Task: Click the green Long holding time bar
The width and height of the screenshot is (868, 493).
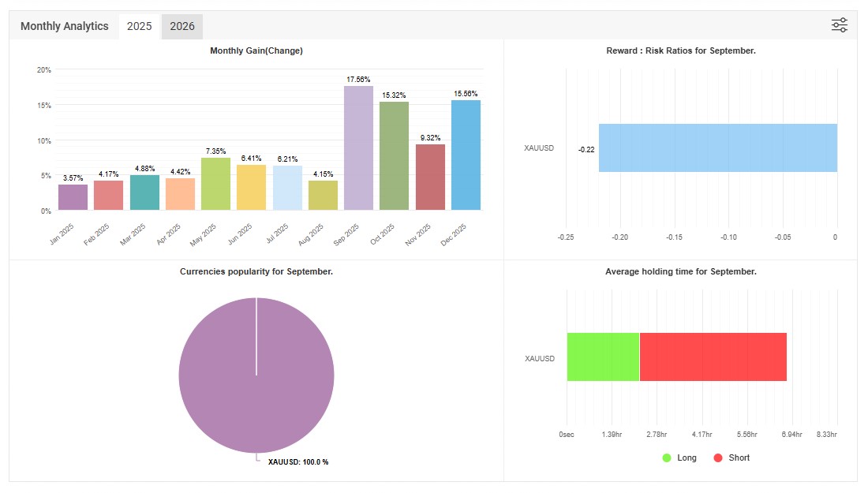Action: 604,358
